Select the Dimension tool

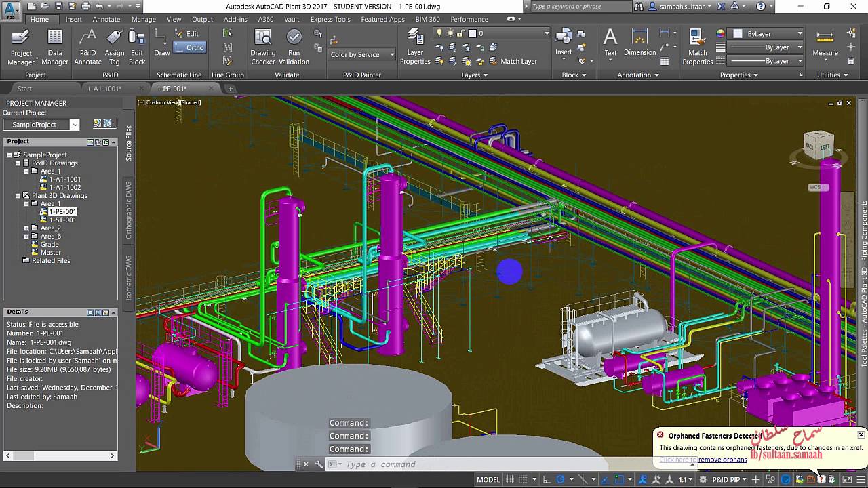[640, 42]
